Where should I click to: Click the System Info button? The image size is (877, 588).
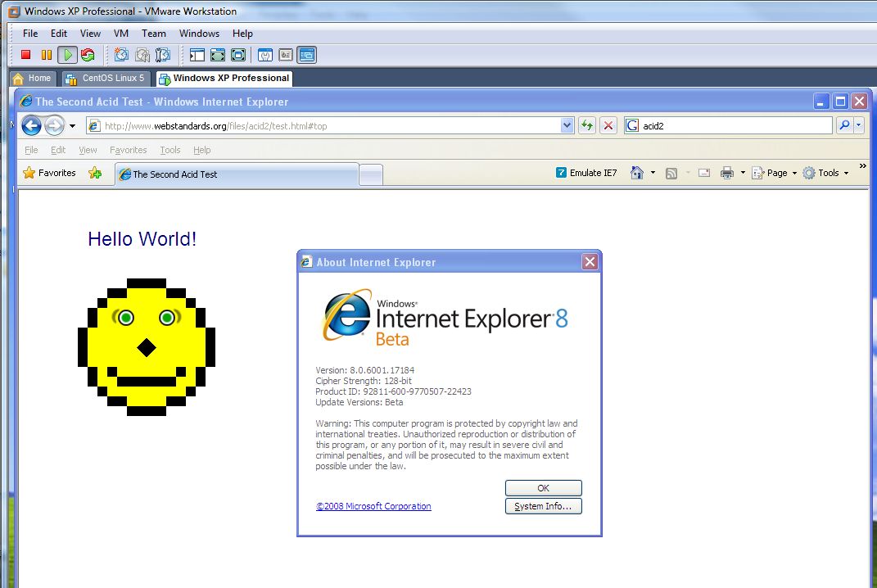[x=543, y=506]
